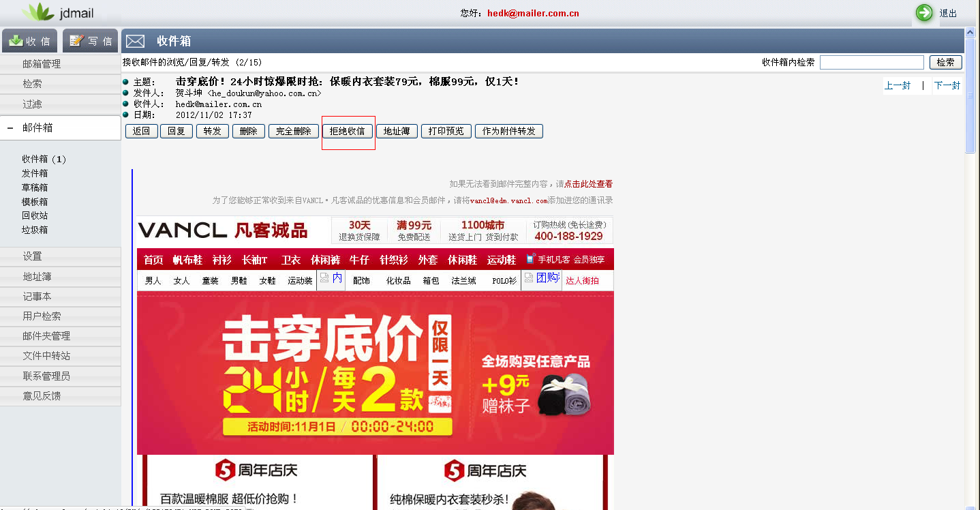The image size is (980, 510).
Task: Open 联系管理员 in the sidebar
Action: [x=46, y=376]
